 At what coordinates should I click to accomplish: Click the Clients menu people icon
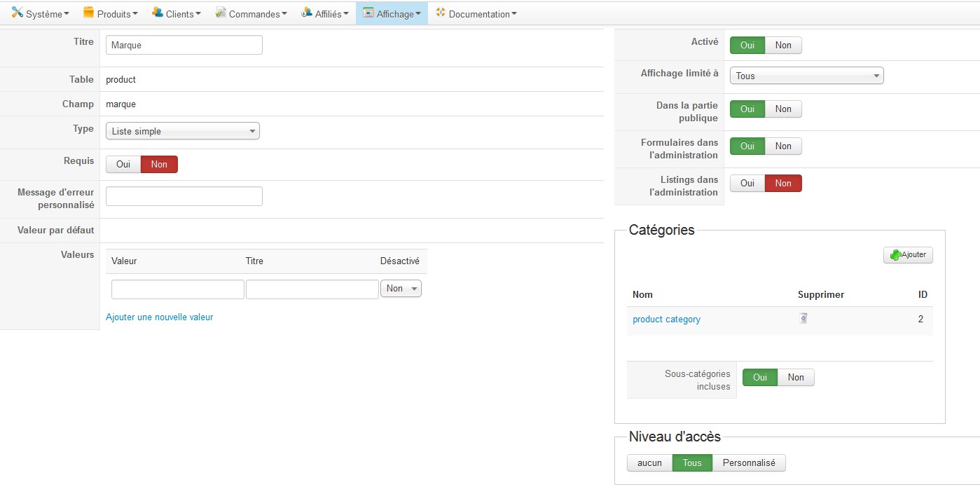pyautogui.click(x=157, y=13)
